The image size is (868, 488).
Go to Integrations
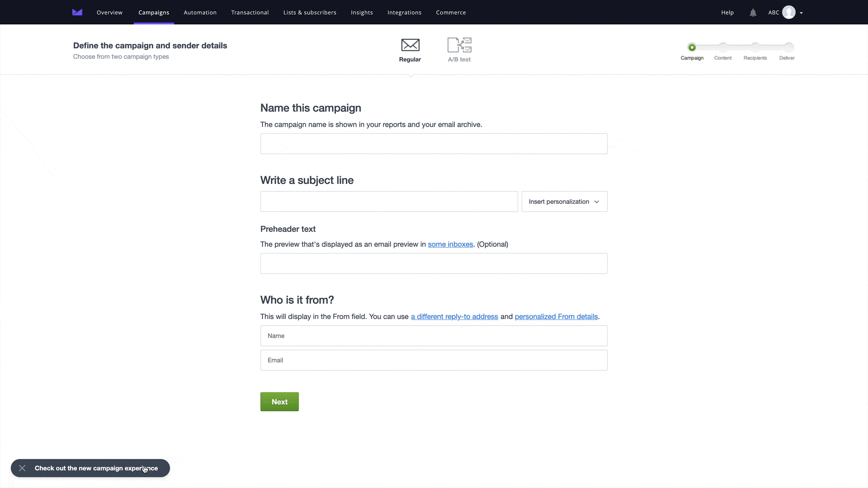pos(404,12)
